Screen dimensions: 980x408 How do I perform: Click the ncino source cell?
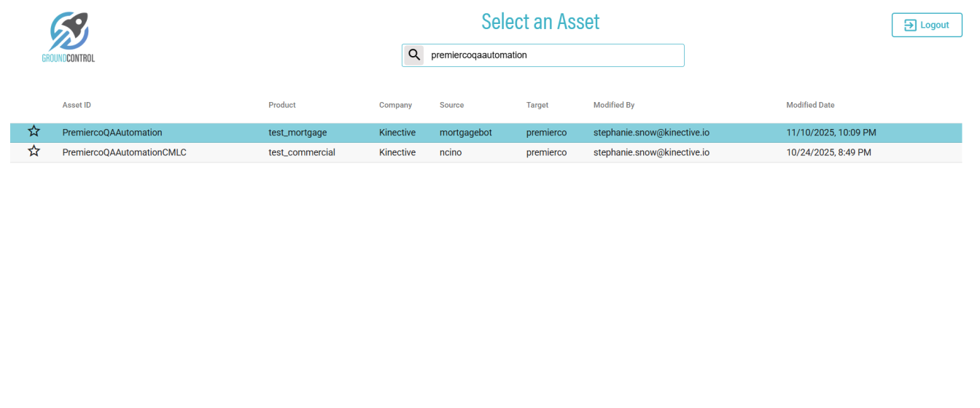451,152
